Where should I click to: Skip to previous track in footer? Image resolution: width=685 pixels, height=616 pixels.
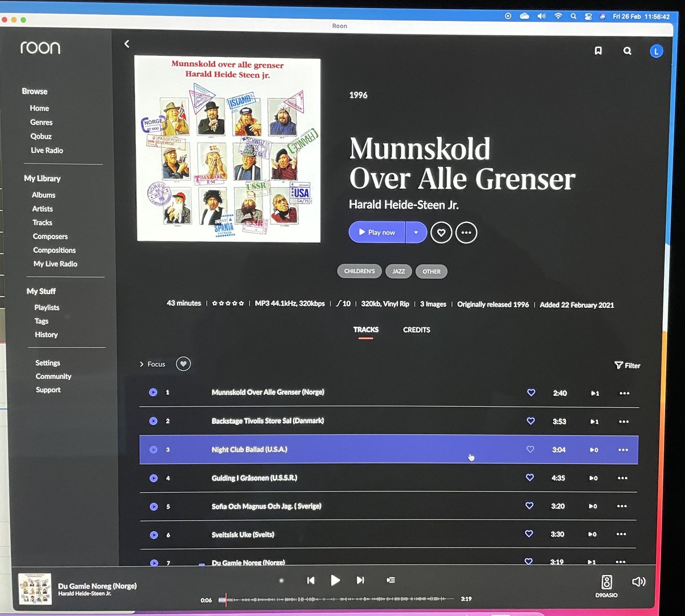tap(311, 580)
